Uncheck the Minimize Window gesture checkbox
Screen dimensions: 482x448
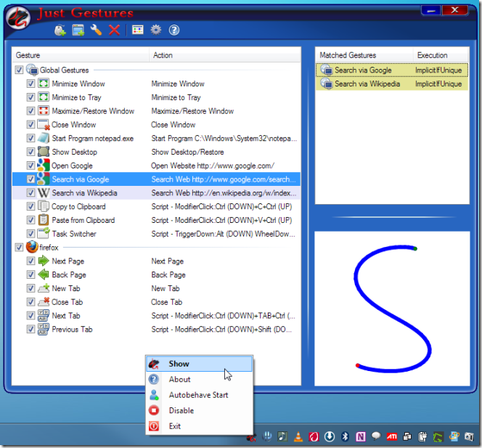coord(30,84)
